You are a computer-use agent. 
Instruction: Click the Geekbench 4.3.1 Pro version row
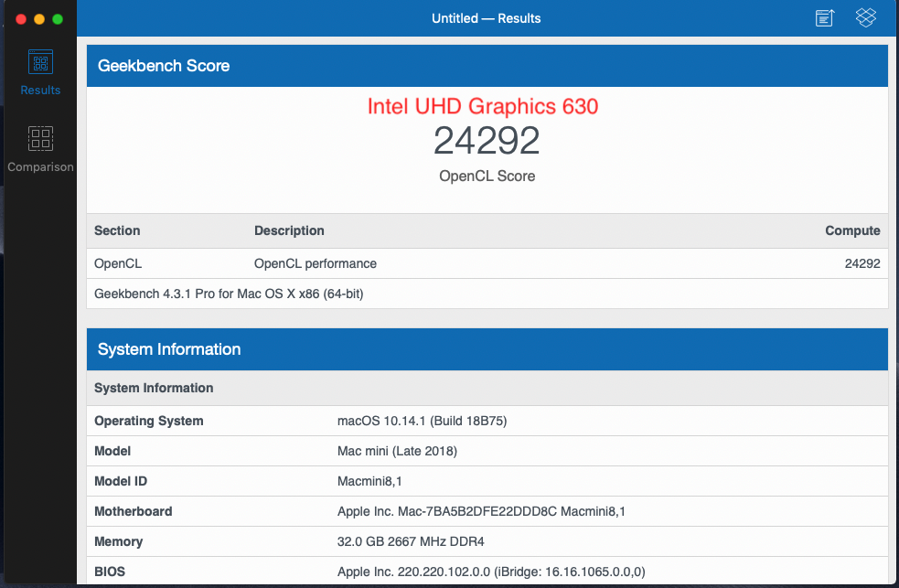tap(487, 294)
